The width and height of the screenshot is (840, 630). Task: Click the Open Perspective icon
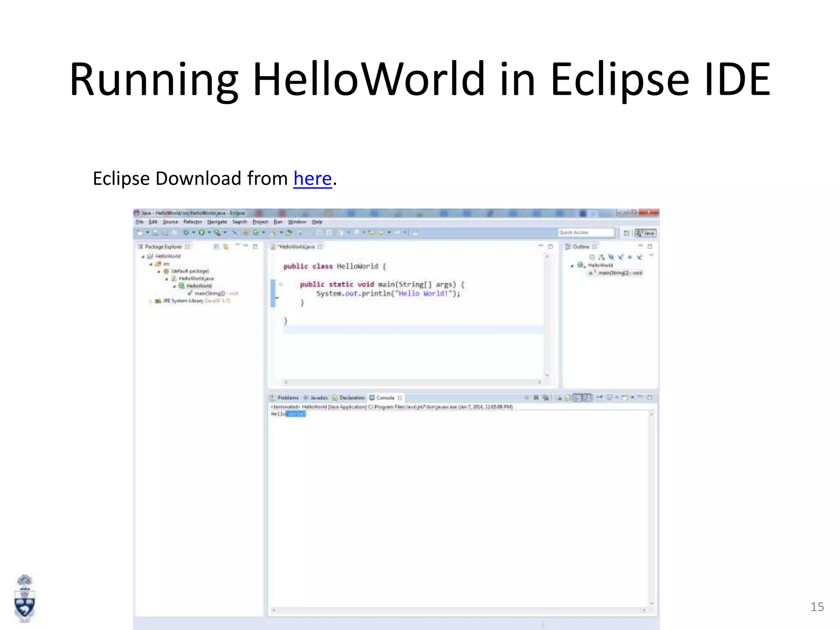(x=627, y=233)
